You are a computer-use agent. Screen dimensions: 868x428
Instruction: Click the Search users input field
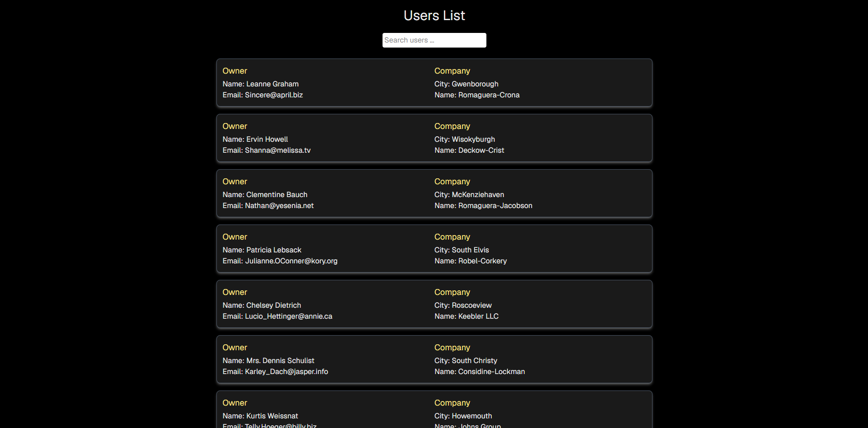pyautogui.click(x=434, y=40)
